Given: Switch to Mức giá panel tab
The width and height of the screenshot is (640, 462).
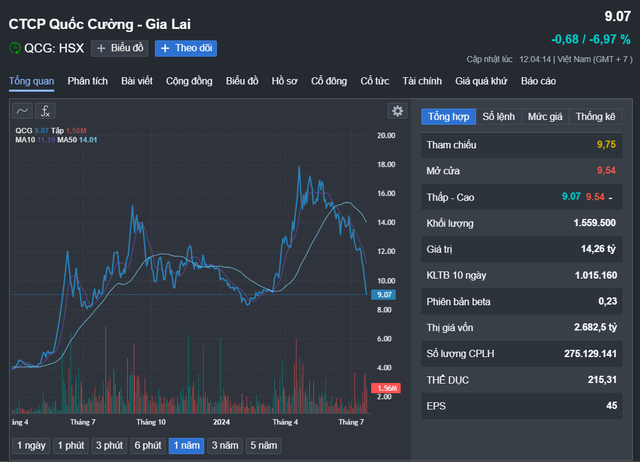Looking at the screenshot, I should coord(544,117).
